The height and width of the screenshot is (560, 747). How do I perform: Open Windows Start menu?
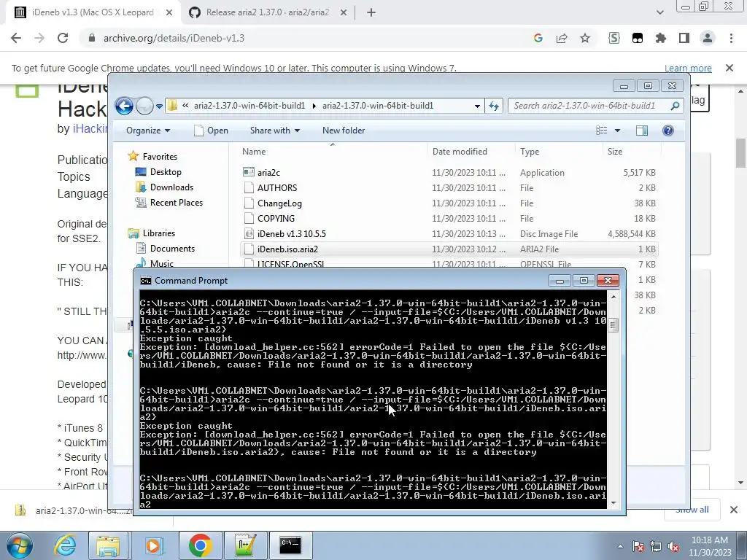(x=19, y=545)
